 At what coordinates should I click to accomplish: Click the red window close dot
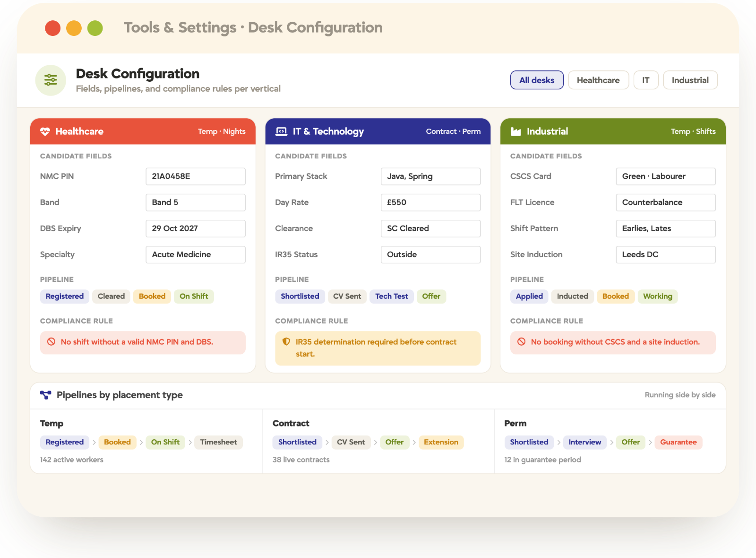(x=53, y=28)
